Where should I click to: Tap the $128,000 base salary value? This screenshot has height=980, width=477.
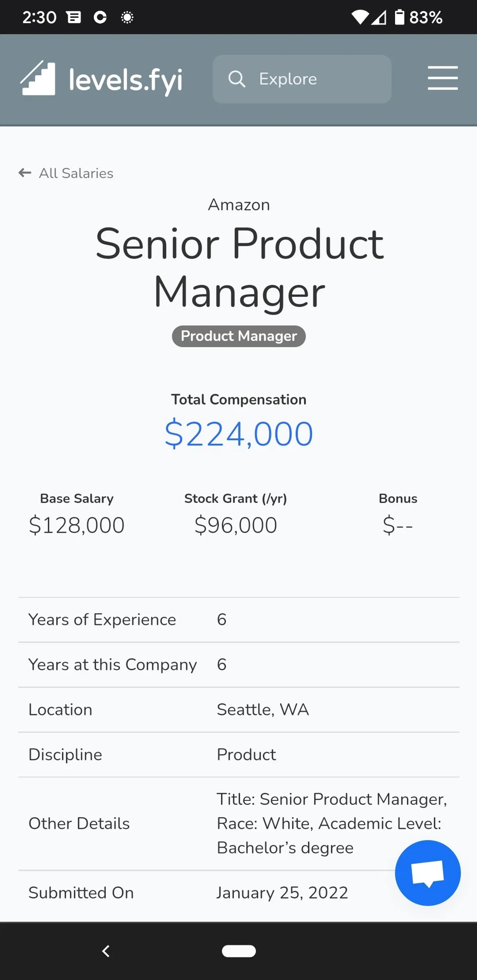pos(77,525)
